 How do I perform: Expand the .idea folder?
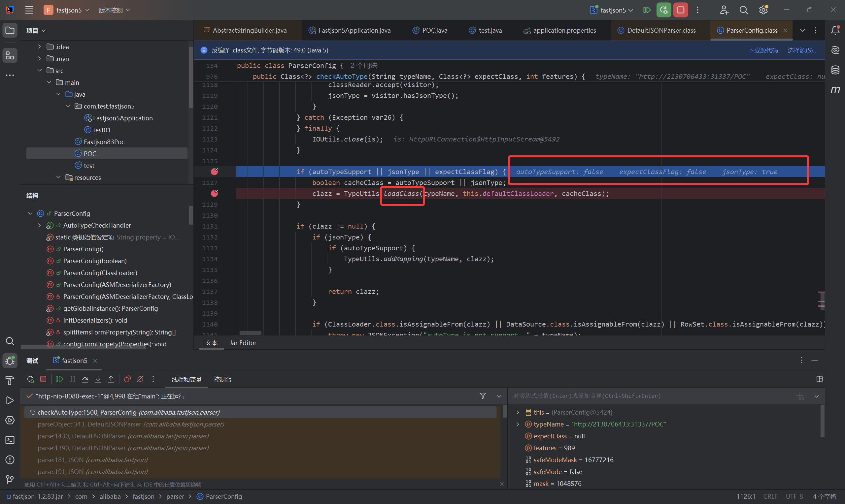pos(39,47)
